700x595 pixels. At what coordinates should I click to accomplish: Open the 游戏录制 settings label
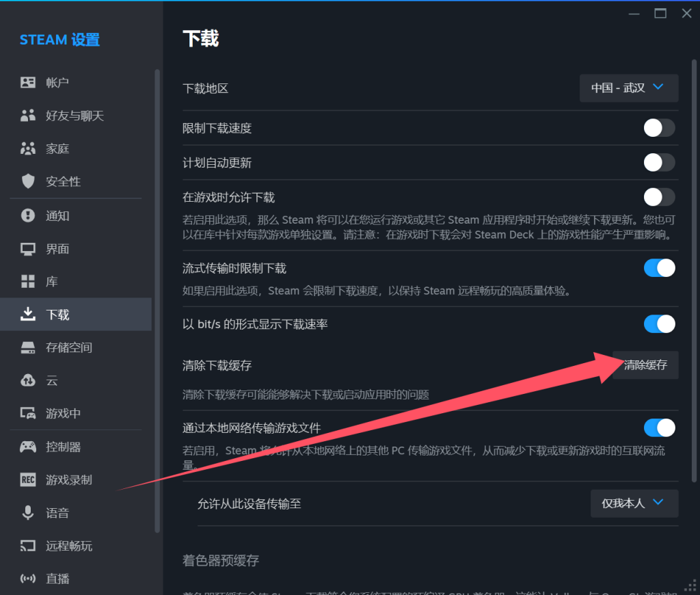pos(69,479)
